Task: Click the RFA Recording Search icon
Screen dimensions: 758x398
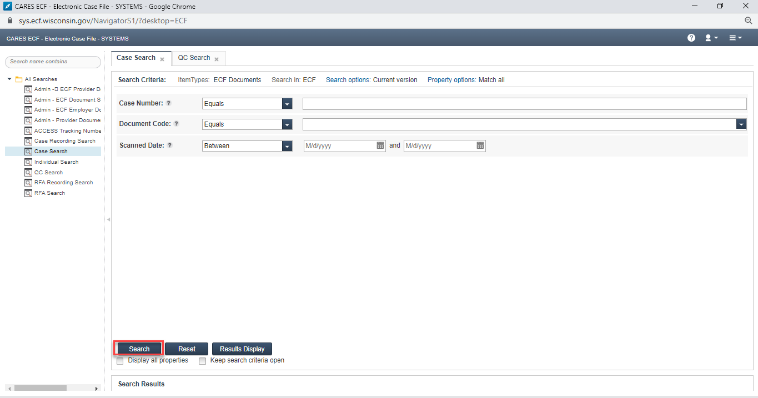Action: (28, 183)
